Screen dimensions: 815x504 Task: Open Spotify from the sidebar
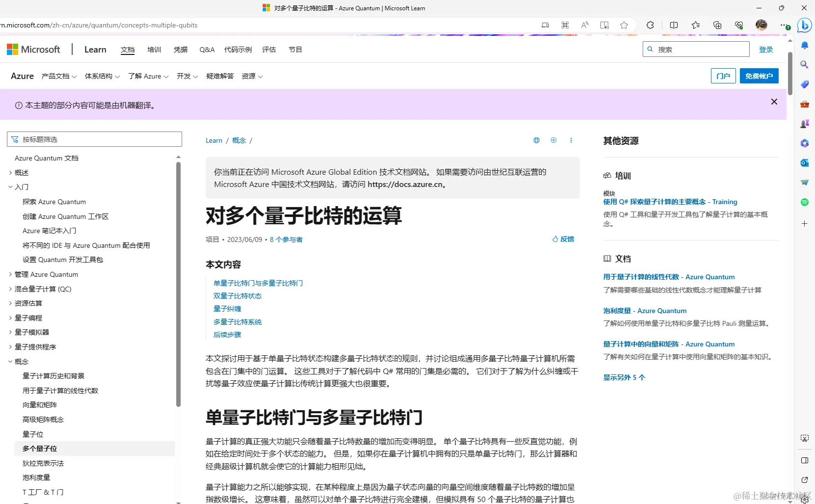(x=804, y=202)
